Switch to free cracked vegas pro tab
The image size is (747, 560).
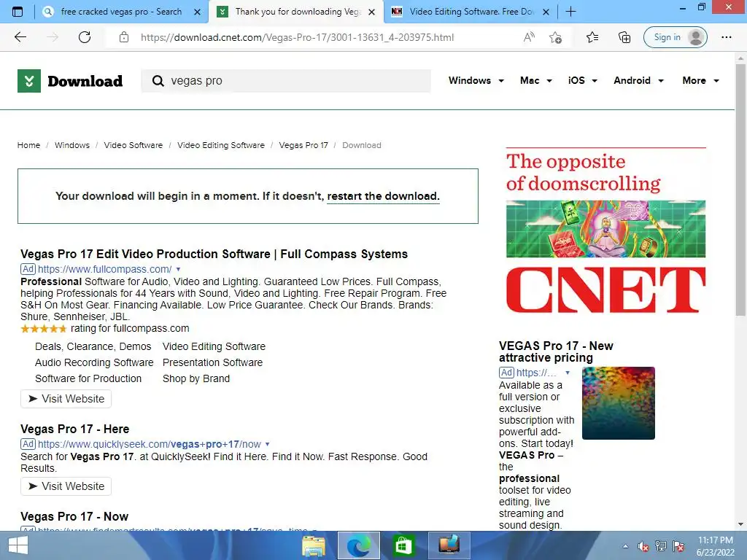pyautogui.click(x=122, y=12)
